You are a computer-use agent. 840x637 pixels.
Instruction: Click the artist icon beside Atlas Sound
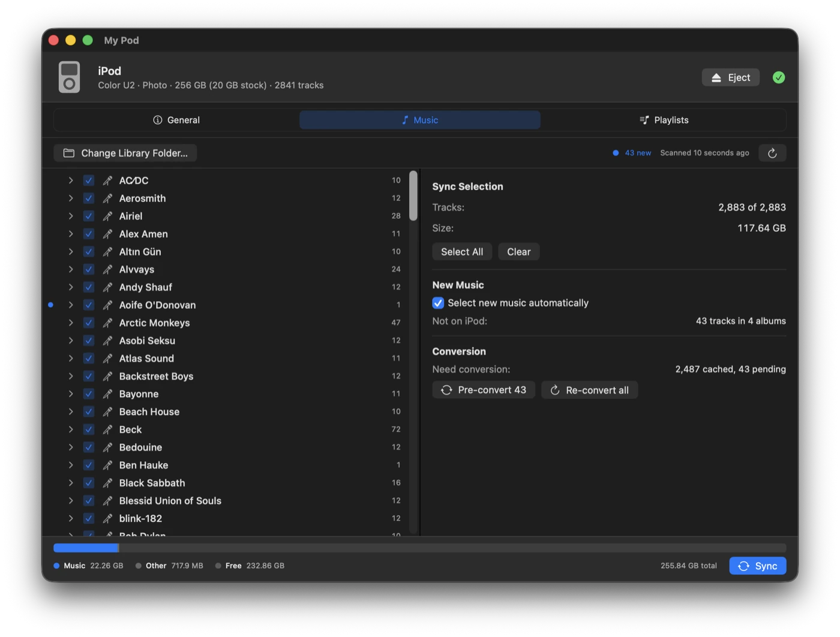[x=107, y=359]
